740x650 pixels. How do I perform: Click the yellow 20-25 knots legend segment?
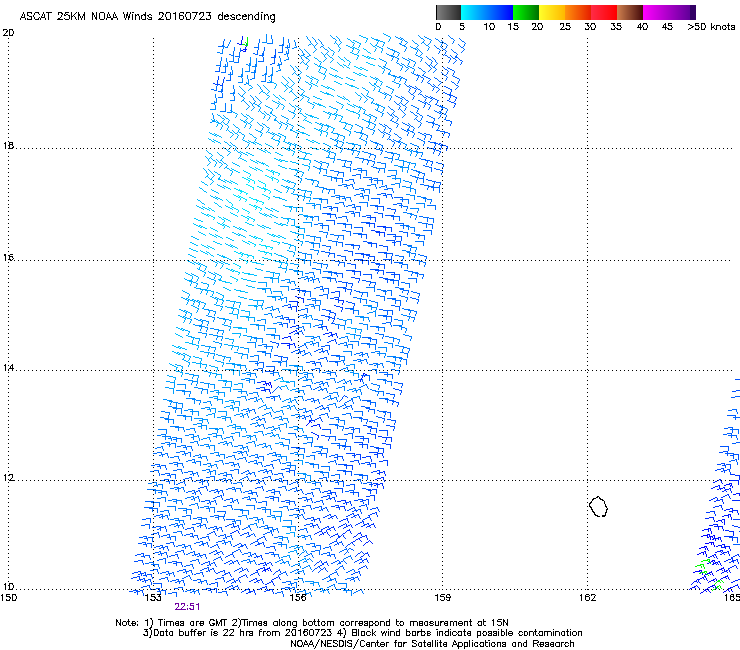[x=552, y=12]
